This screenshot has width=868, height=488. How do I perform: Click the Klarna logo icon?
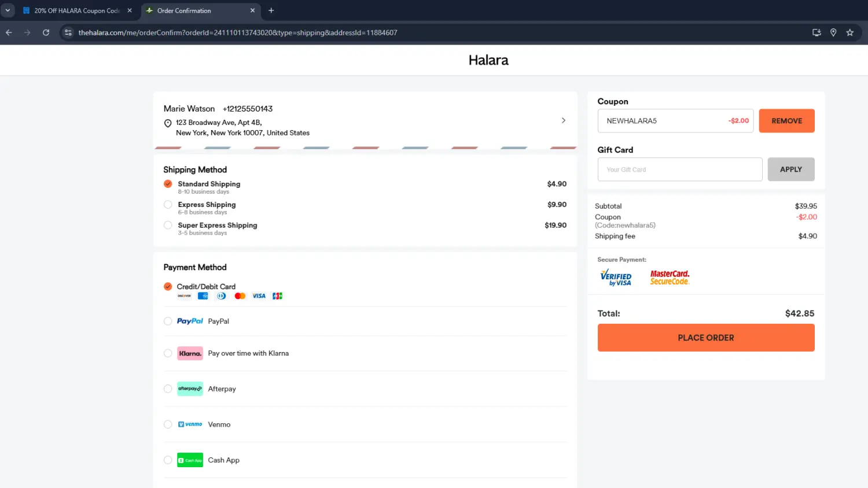190,353
